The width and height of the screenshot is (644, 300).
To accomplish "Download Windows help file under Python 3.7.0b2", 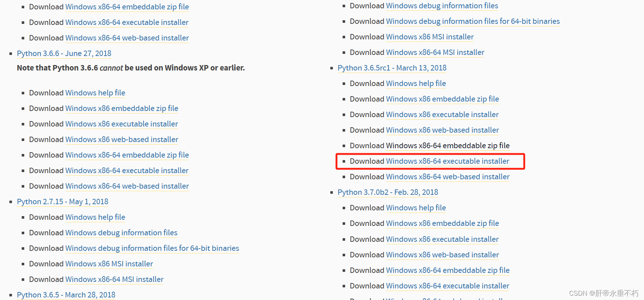I will [416, 208].
